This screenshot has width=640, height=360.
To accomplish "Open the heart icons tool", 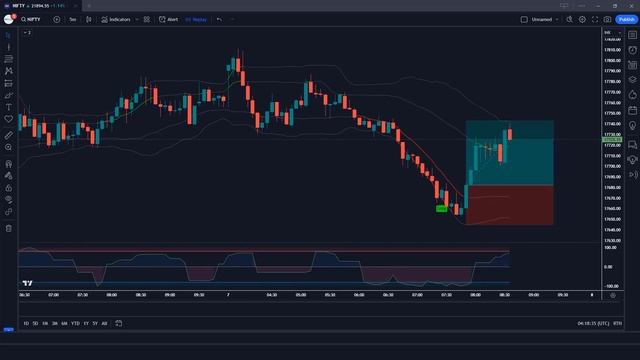I will [8, 119].
